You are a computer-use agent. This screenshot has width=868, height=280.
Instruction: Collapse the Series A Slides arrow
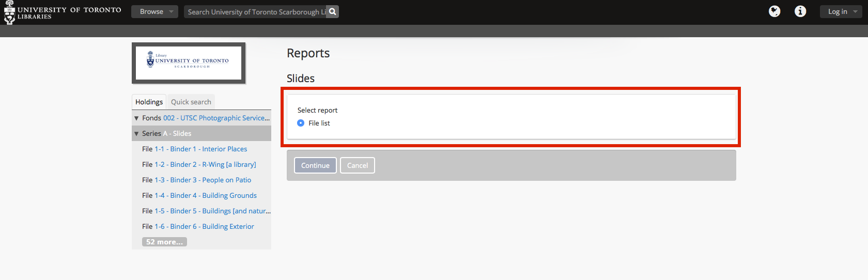136,134
